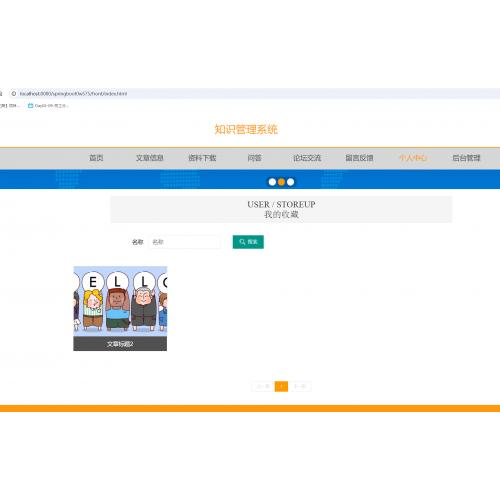Open the HELLO cartoon article thumbnail

tap(120, 301)
